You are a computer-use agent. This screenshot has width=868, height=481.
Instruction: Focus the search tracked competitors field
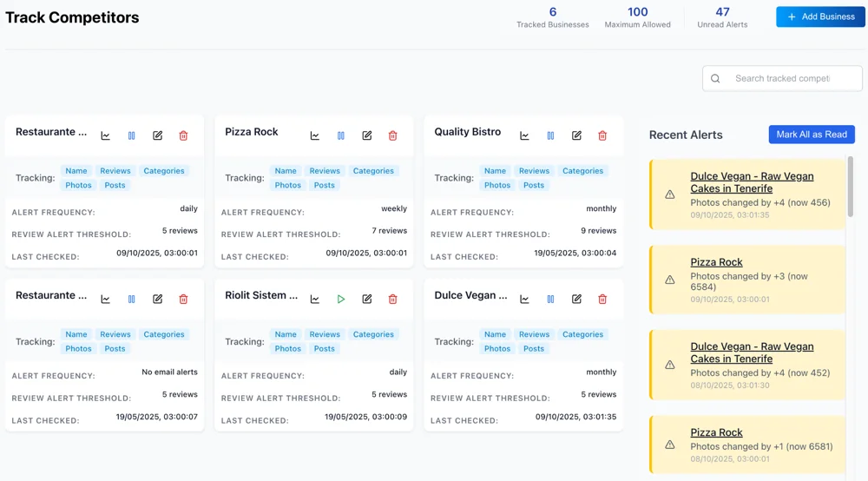[782, 78]
